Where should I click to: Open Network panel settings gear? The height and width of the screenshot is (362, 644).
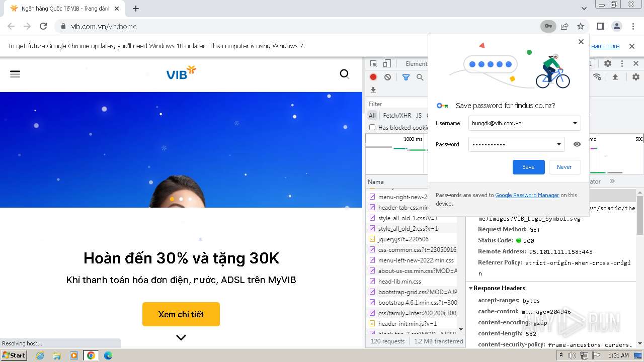pos(636,77)
